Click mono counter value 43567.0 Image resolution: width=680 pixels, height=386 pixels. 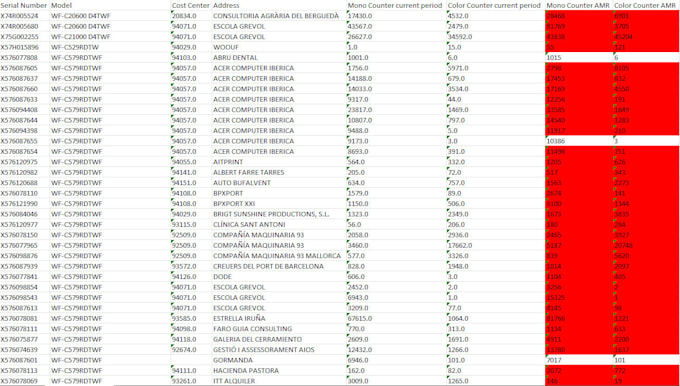(x=360, y=26)
